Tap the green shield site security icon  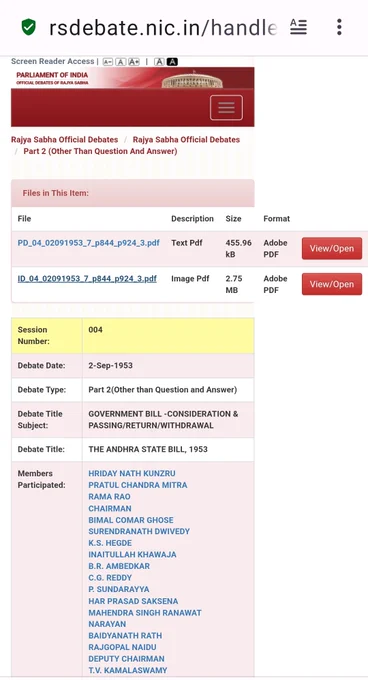29,27
